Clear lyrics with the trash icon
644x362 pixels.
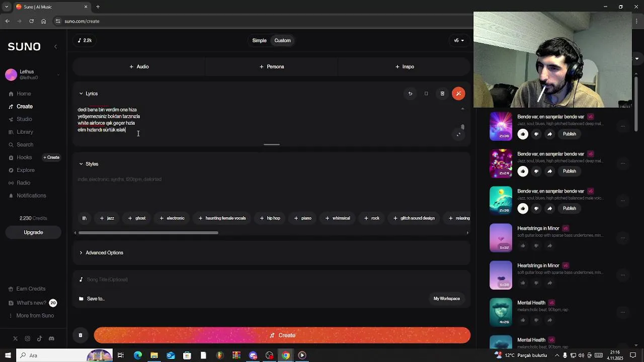[x=442, y=94]
